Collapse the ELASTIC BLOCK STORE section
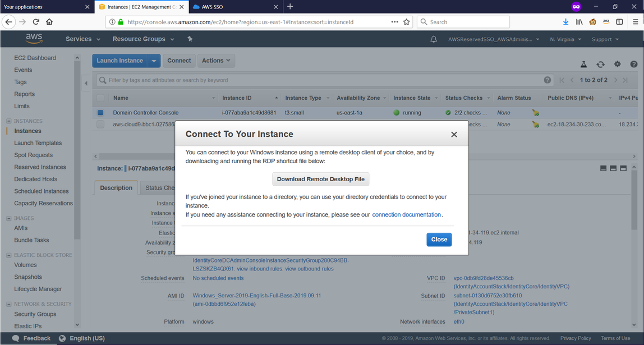Viewport: 644px width, 345px height. [x=8, y=255]
